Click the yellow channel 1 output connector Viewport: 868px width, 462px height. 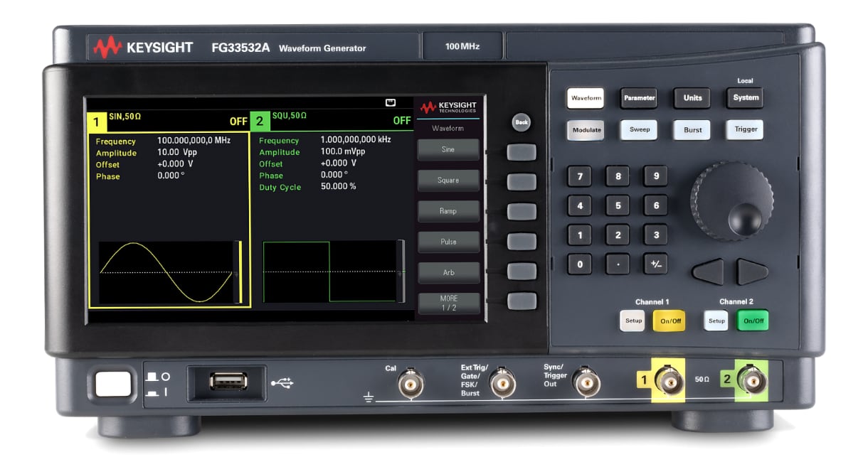(669, 381)
